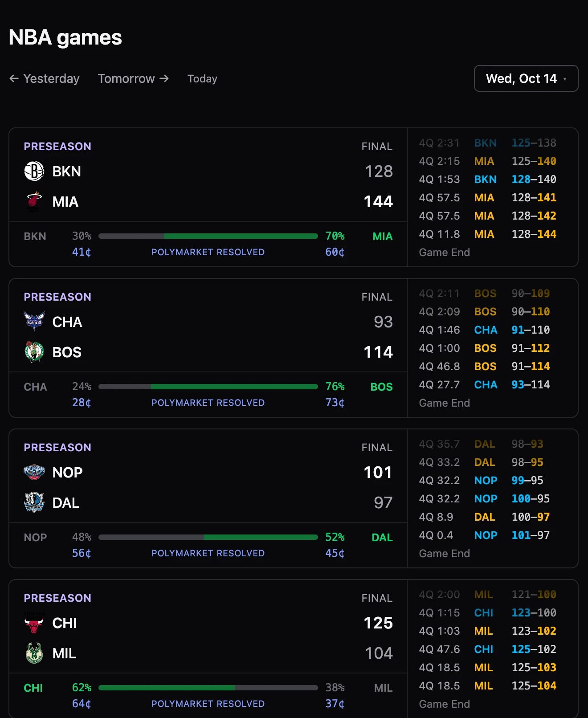Click the 4Q 27.7 CHA 93–114 play
588x718 pixels.
pos(485,385)
